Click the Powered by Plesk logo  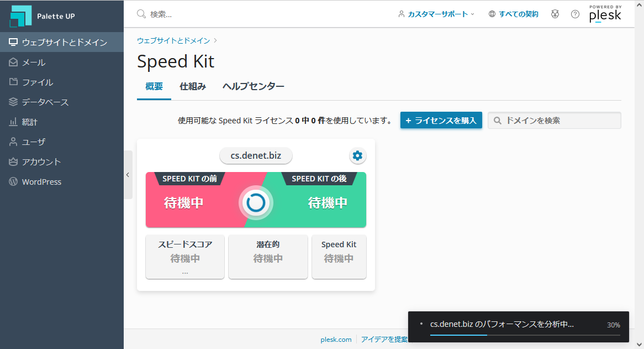coord(605,14)
